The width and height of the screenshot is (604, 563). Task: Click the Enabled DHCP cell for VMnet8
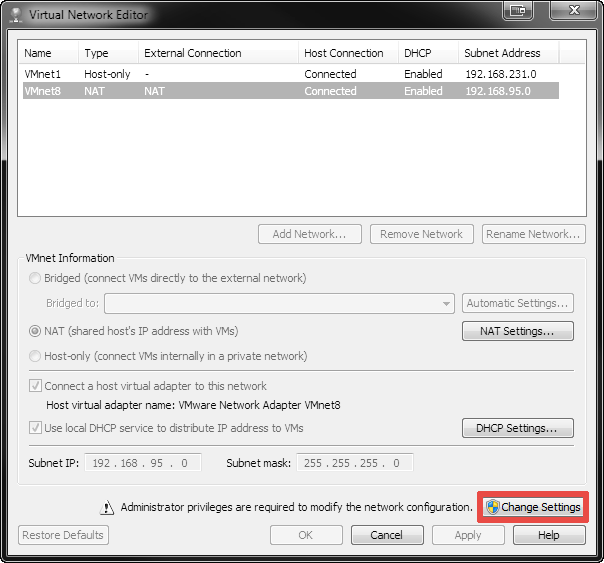(x=423, y=91)
